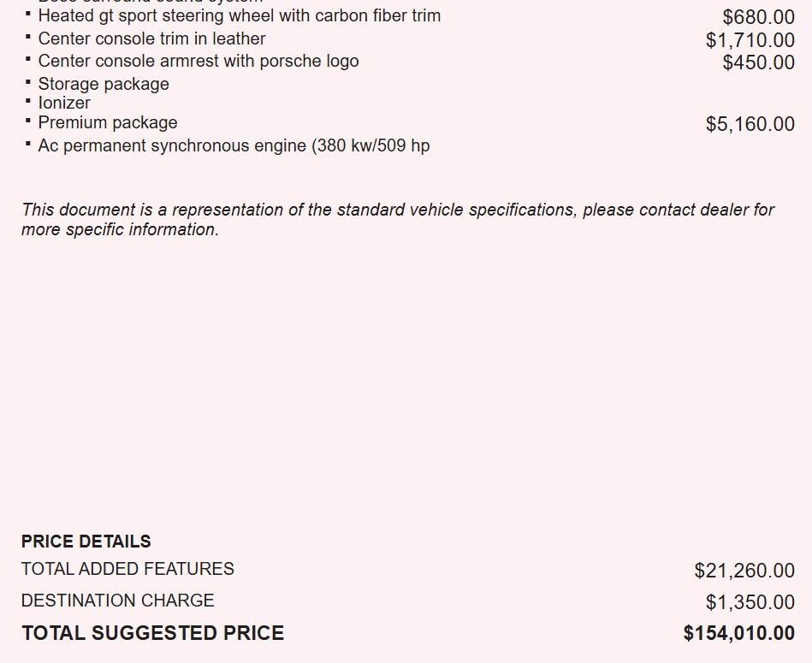Click the $5,160.00 Premium package price
812x663 pixels.
point(750,124)
